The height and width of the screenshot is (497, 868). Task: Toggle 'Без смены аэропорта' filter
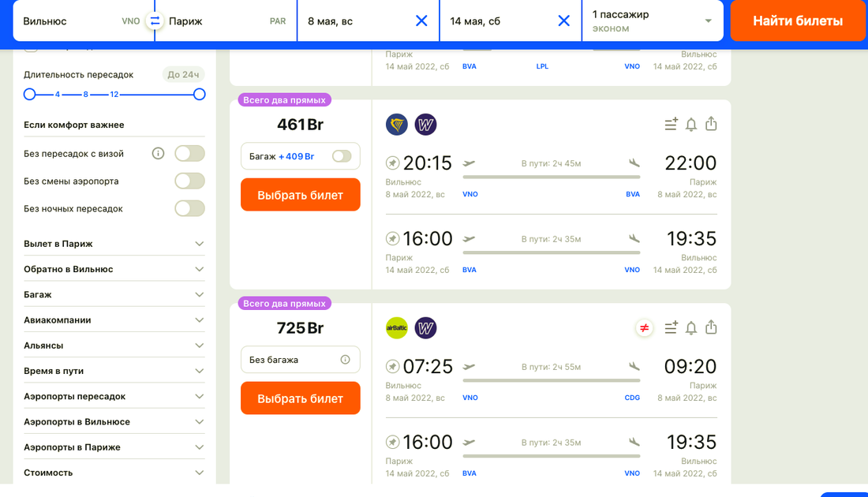tap(189, 181)
